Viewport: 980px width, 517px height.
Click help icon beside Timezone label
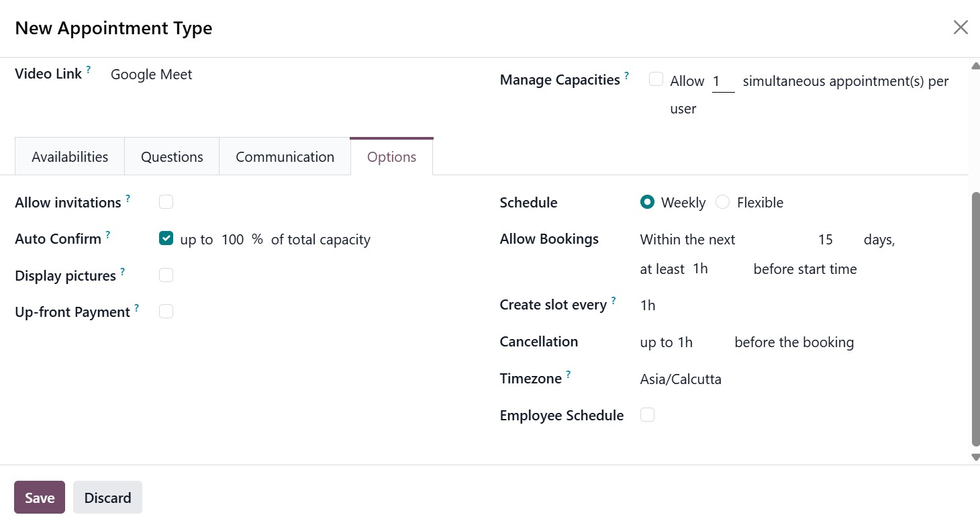pyautogui.click(x=568, y=374)
